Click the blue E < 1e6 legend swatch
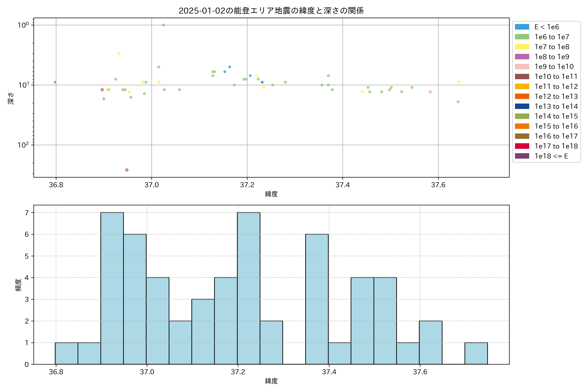The height and width of the screenshot is (392, 588). pos(522,27)
